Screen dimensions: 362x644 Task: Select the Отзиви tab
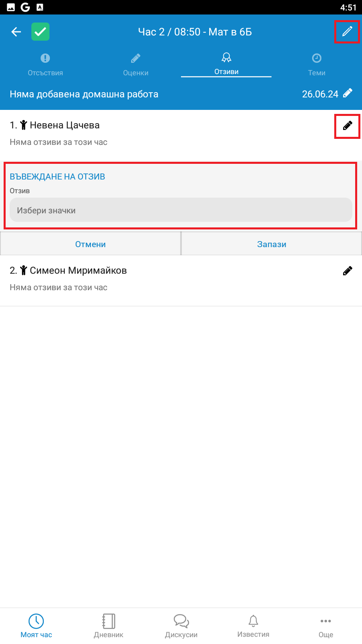click(x=226, y=64)
